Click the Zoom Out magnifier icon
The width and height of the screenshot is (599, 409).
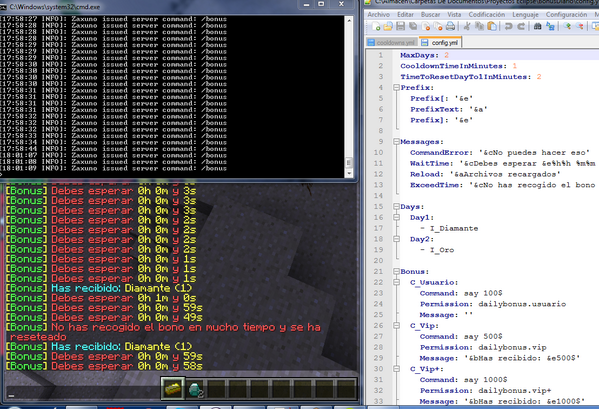[x=580, y=26]
